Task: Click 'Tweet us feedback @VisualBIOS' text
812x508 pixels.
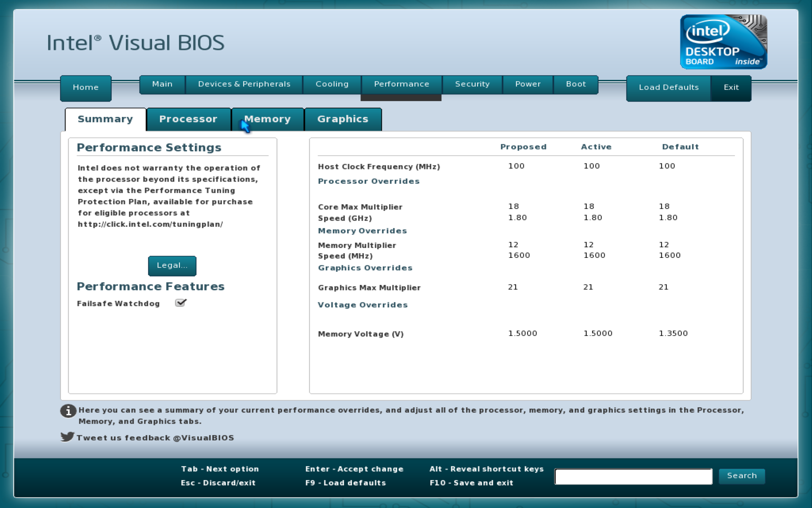Action: pos(155,438)
